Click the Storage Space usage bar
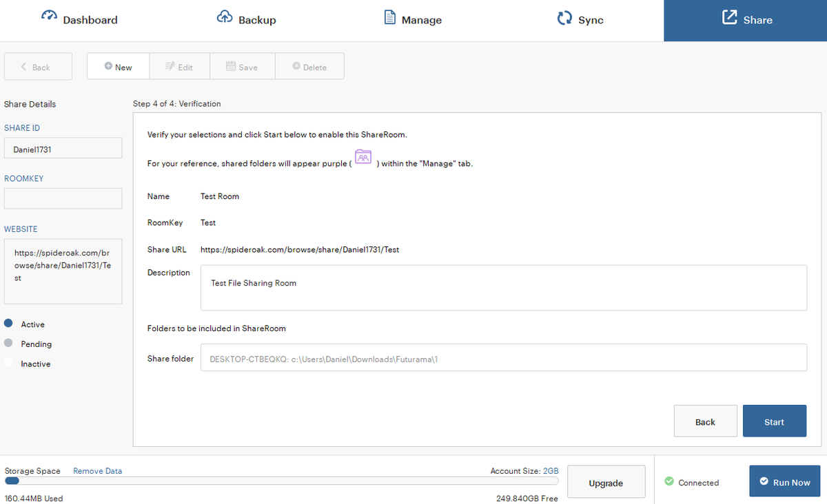The image size is (827, 504). coord(276,481)
